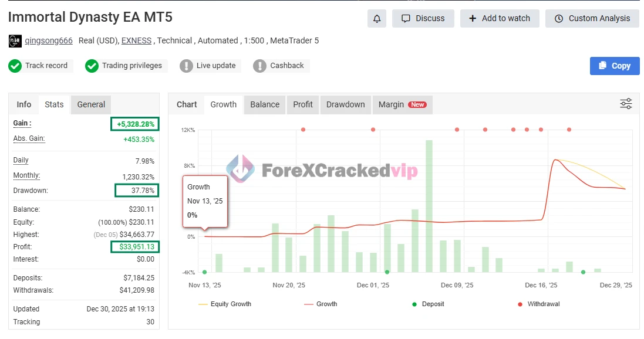Screen dimensions: 644x339
Task: Click the tallest green bar in chart
Action: point(429,205)
